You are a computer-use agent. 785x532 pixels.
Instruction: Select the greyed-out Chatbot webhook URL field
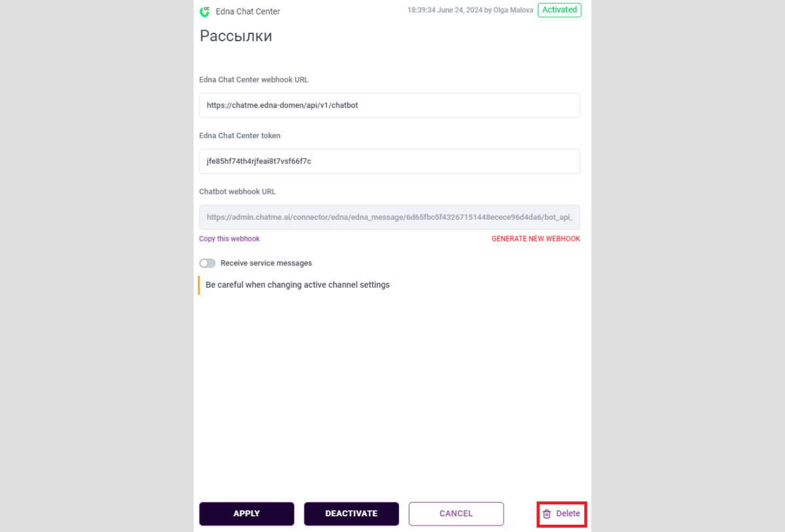pyautogui.click(x=389, y=217)
